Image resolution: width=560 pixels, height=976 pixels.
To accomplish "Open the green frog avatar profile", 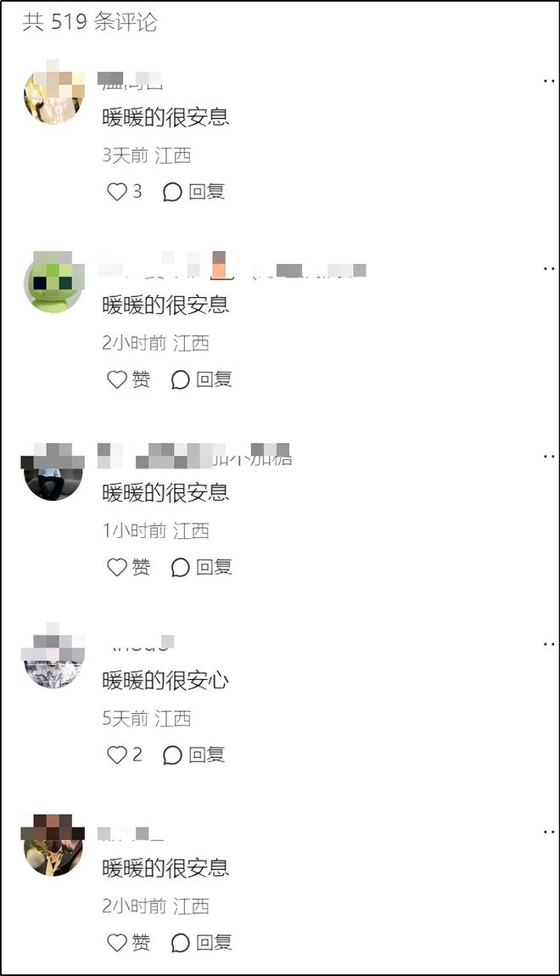I will (53, 282).
